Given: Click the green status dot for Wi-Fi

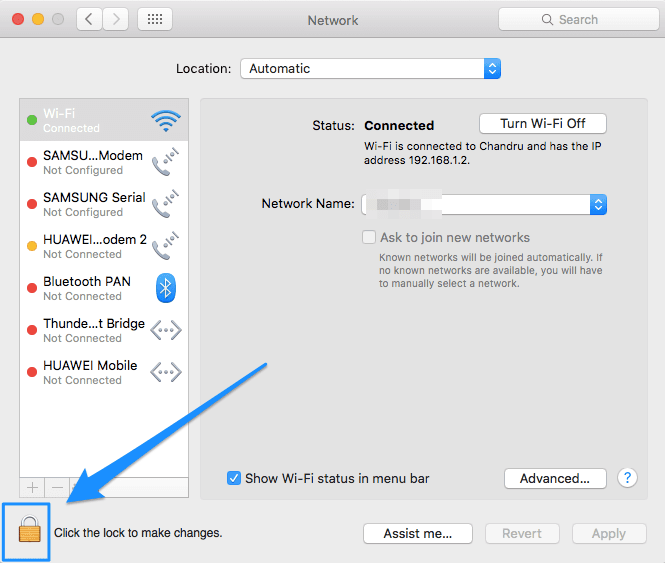Looking at the screenshot, I should point(32,120).
